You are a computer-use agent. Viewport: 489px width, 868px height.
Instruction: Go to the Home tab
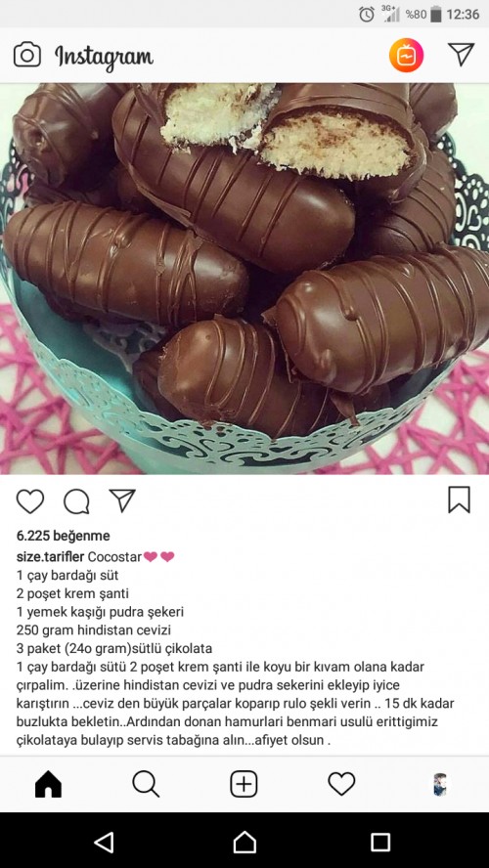[x=48, y=784]
